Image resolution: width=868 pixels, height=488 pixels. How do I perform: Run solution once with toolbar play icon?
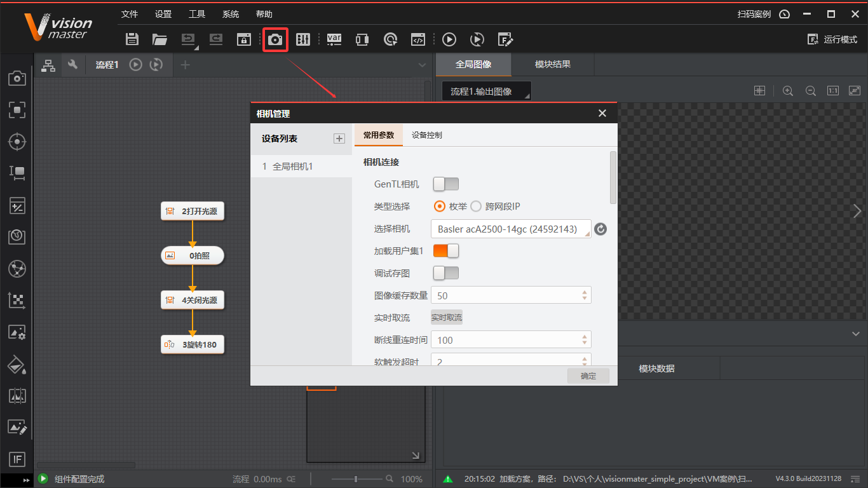click(449, 39)
